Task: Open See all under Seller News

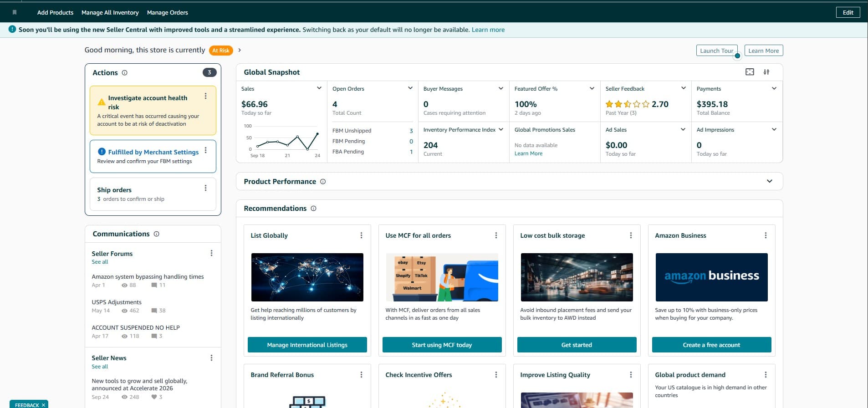Action: point(100,367)
